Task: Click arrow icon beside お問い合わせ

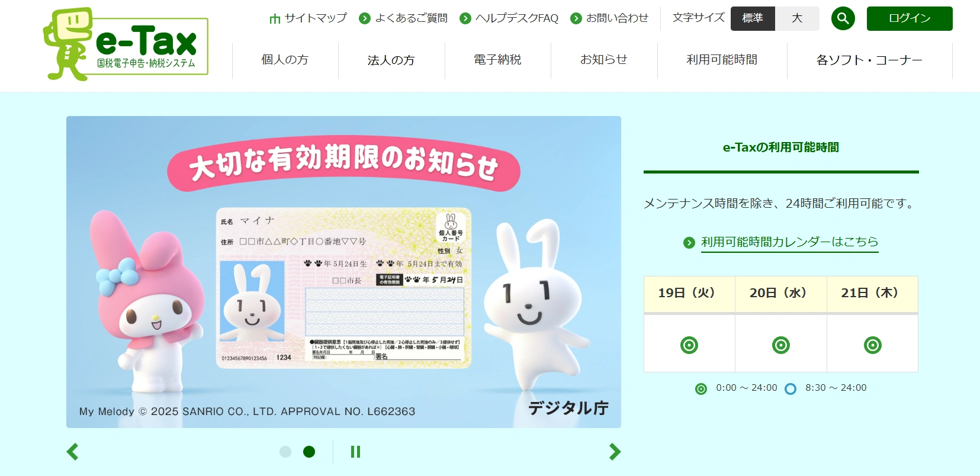Action: (x=576, y=18)
